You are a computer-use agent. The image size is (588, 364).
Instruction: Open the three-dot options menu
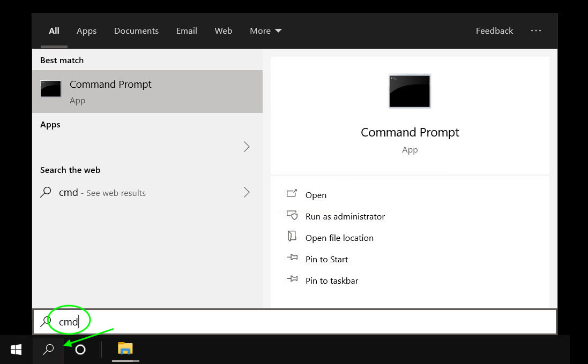point(536,31)
